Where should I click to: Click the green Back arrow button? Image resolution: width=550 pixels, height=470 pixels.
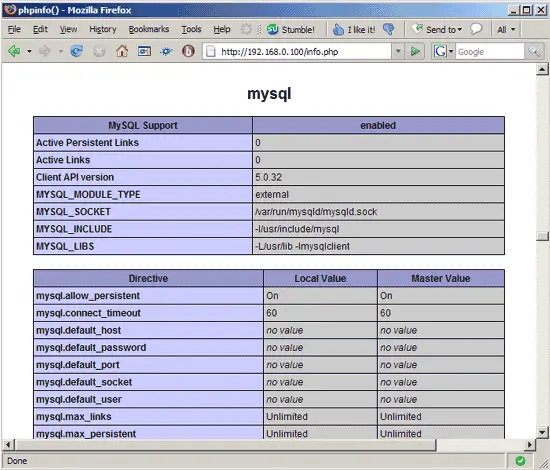(x=14, y=52)
